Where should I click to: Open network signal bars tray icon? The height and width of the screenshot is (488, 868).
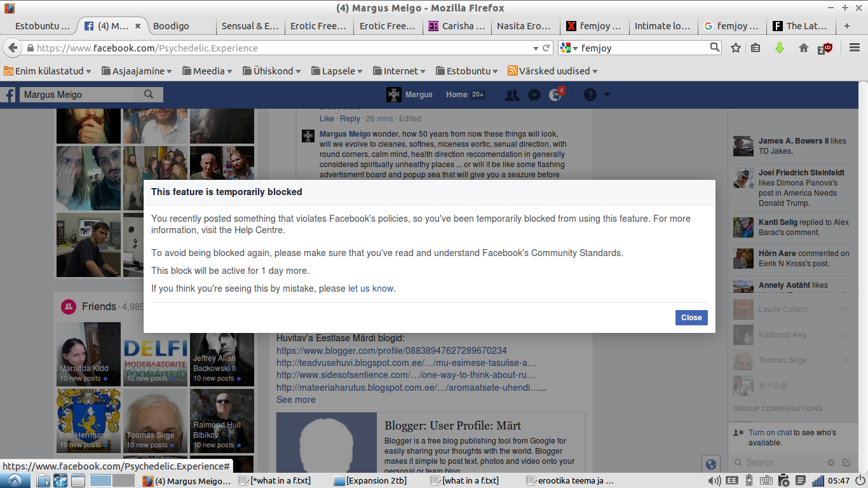[x=818, y=480]
